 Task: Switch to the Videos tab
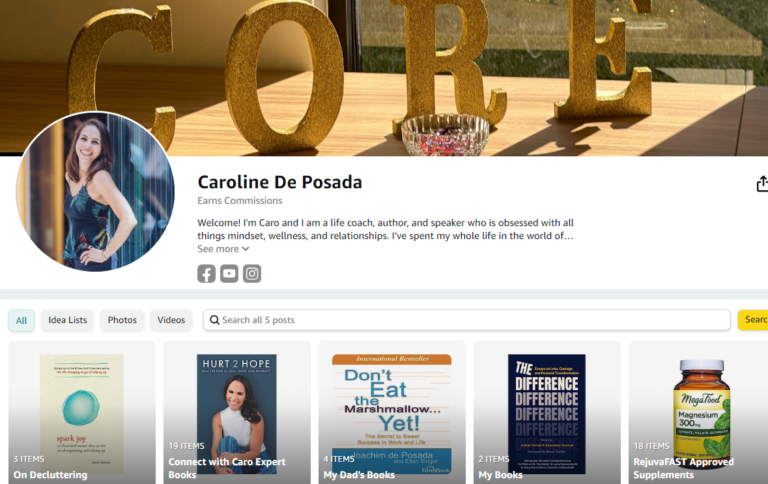[x=171, y=320]
